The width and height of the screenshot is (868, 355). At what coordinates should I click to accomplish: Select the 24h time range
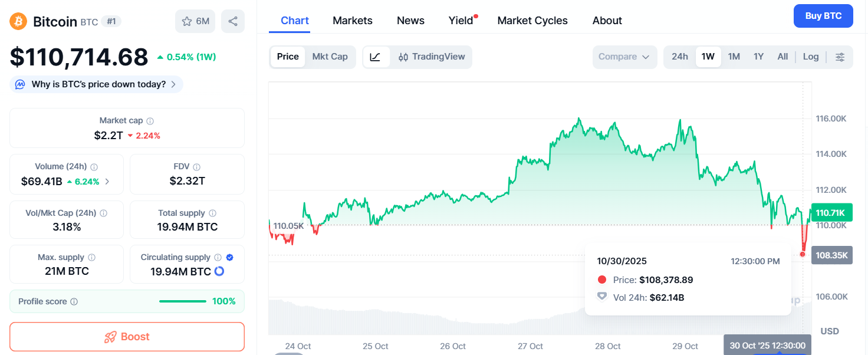click(680, 57)
